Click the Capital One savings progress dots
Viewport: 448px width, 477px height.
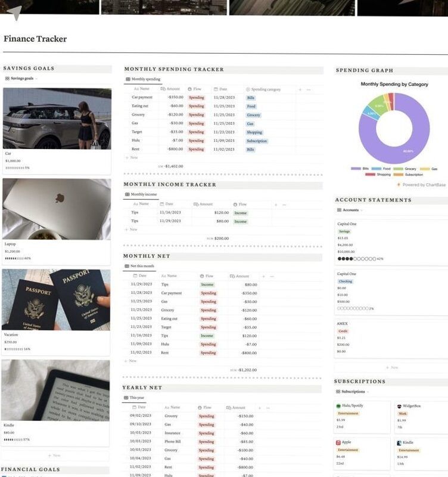click(x=357, y=259)
